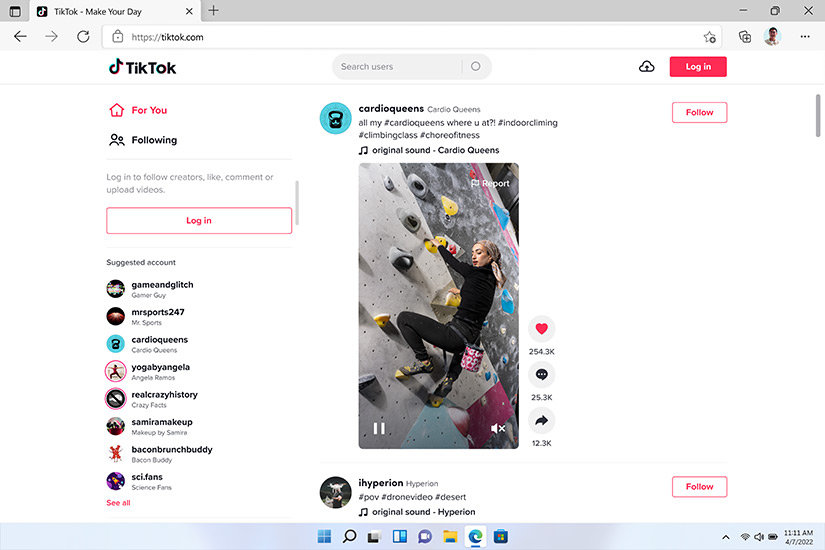Open the cardioqueens username on post
Viewport: 825px width, 550px height.
coord(391,108)
